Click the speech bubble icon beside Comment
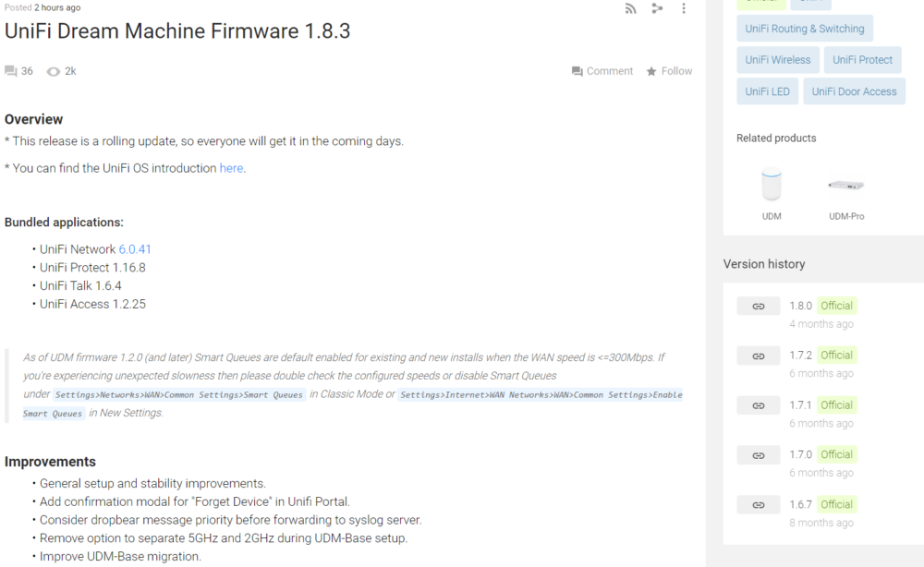Screen dimensions: 924x567 (x=576, y=70)
